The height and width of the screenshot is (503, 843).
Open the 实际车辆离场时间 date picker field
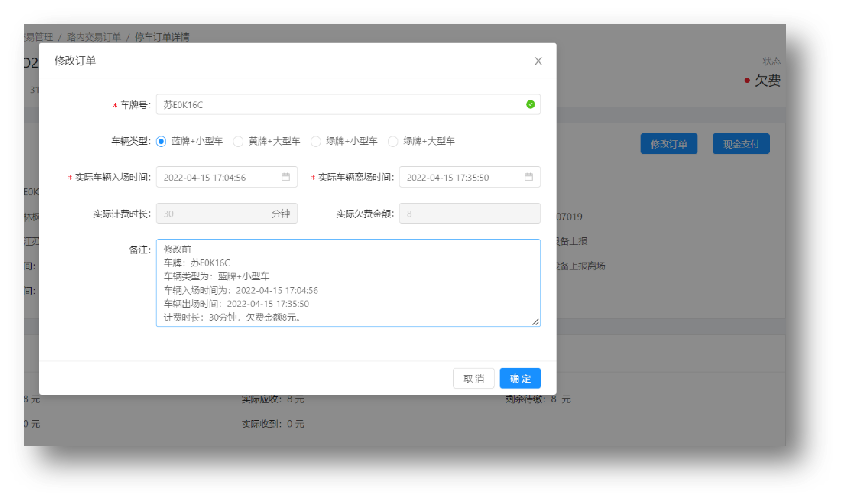(460, 177)
